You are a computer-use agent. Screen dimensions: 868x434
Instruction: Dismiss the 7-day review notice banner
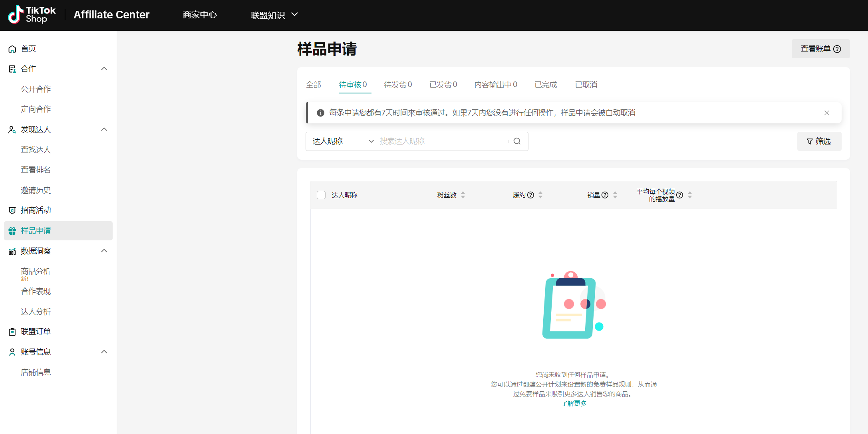[826, 113]
